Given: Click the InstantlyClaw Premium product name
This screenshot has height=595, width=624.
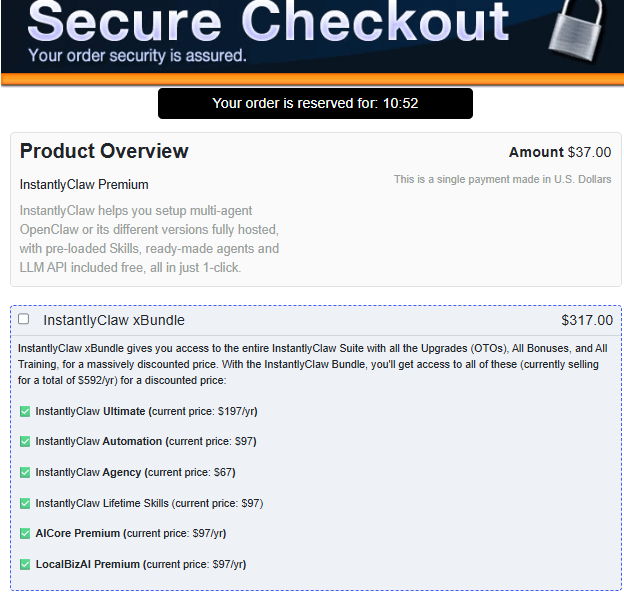Looking at the screenshot, I should pos(84,185).
